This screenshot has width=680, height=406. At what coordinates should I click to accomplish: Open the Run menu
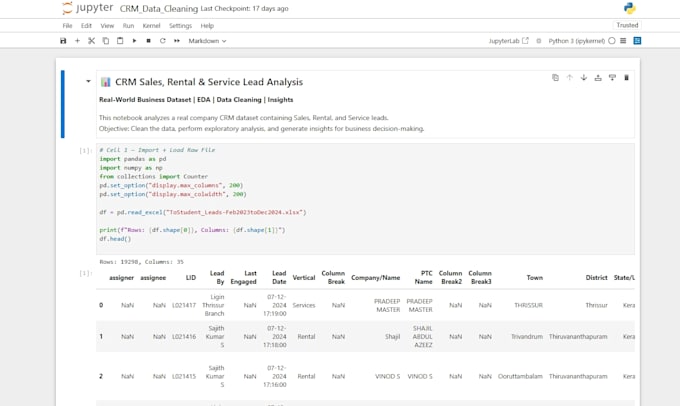pos(128,26)
